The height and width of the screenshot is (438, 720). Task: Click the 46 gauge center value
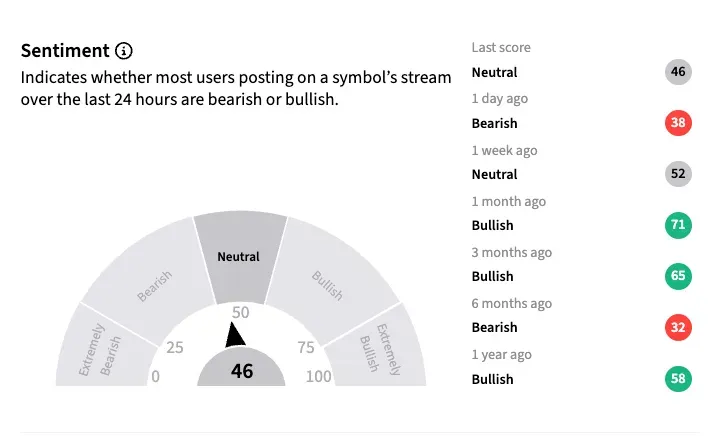[x=242, y=371]
